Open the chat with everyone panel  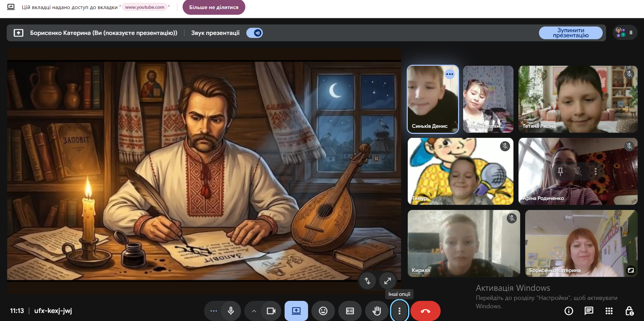pyautogui.click(x=589, y=311)
